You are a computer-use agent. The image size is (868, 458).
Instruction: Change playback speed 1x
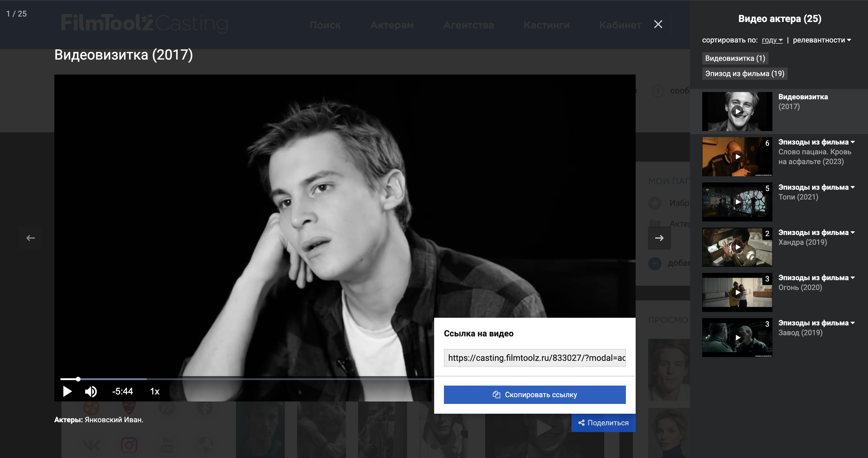(x=155, y=391)
